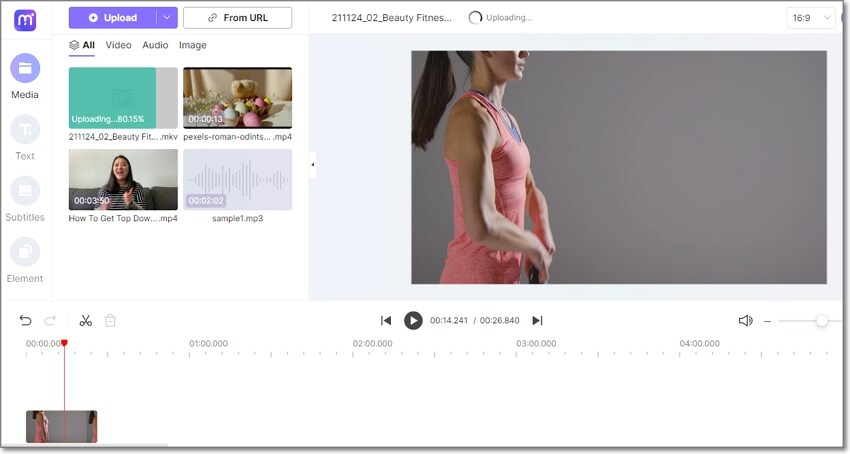
Task: Jump to the previous frame start
Action: click(x=386, y=321)
